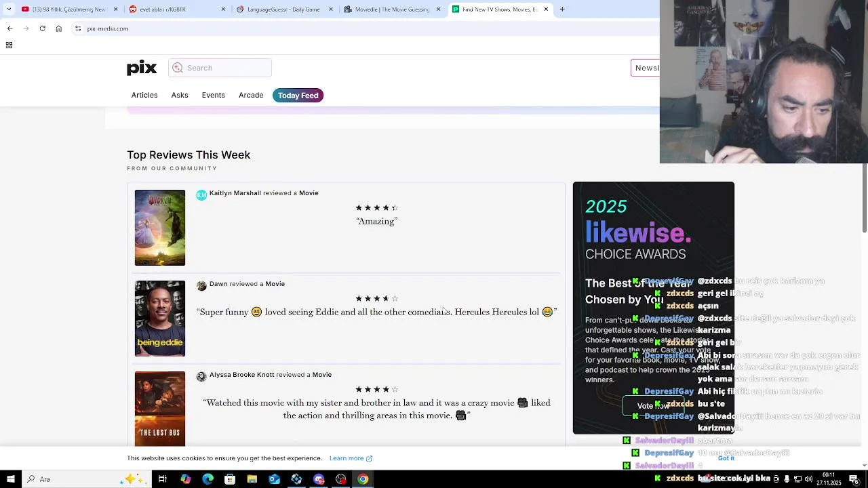Click the star rating on the 'Amazing' review
This screenshot has height=488, width=868.
pos(376,208)
